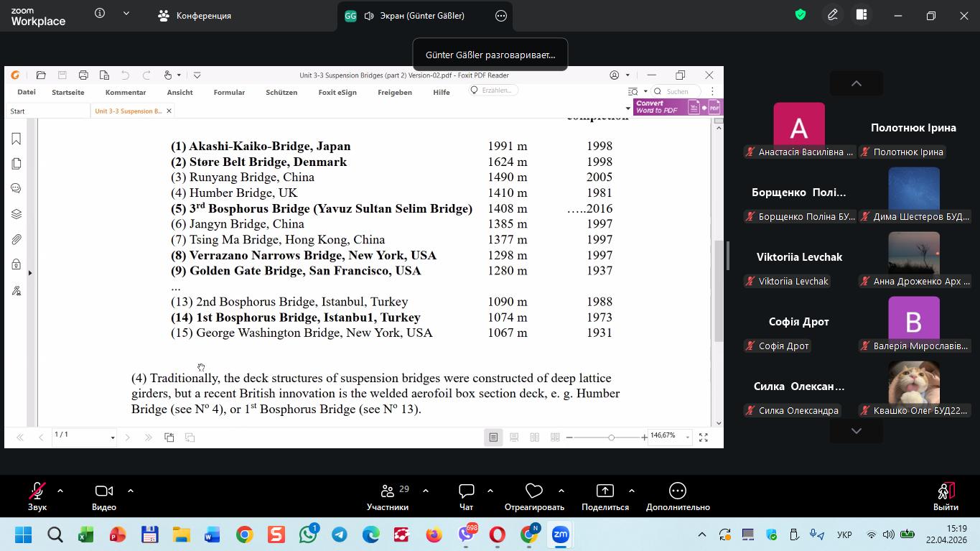The image size is (980, 551).
Task: Click the Foxit Suchen search field
Action: [x=681, y=91]
